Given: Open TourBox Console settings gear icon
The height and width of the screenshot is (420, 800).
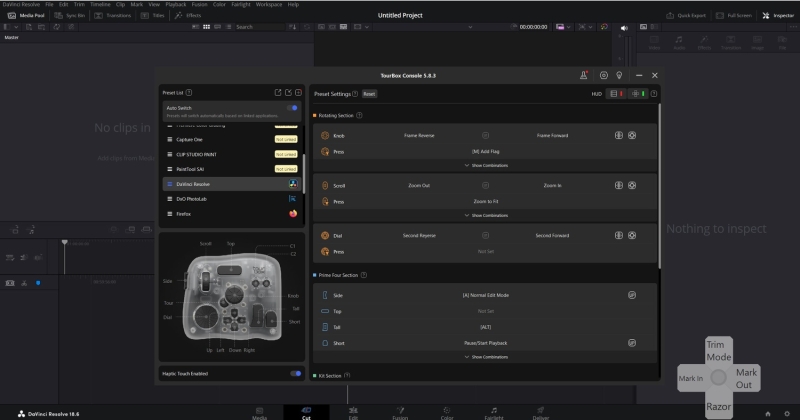Looking at the screenshot, I should (604, 75).
